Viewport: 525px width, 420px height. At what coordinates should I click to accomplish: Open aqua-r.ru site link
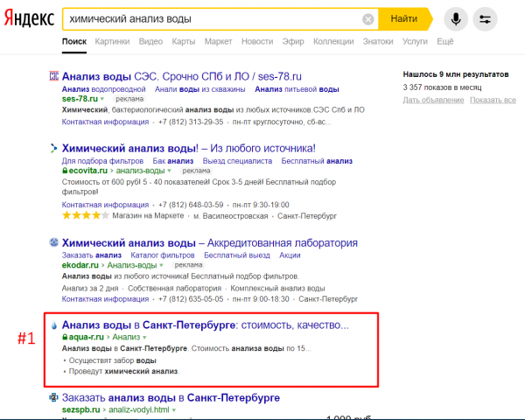(x=87, y=337)
